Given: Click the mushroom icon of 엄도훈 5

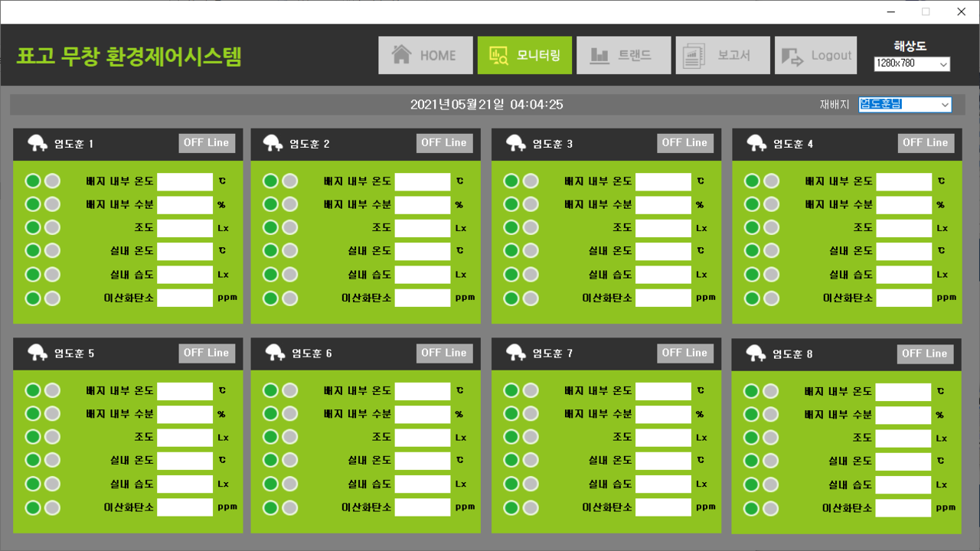Looking at the screenshot, I should [x=38, y=353].
